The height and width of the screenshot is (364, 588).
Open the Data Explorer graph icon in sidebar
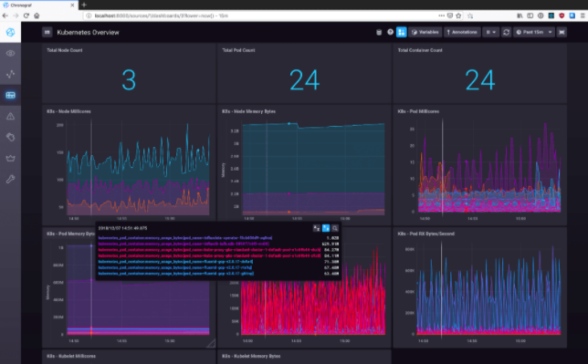[11, 74]
